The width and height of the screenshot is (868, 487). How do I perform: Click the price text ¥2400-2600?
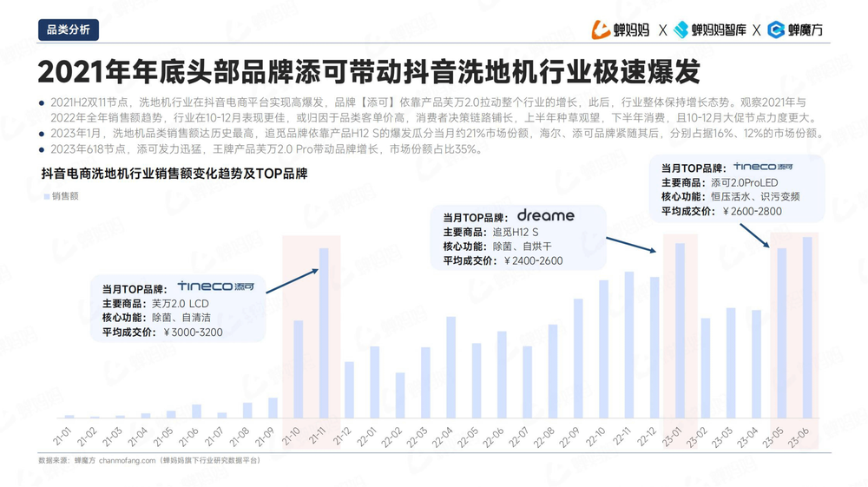533,261
